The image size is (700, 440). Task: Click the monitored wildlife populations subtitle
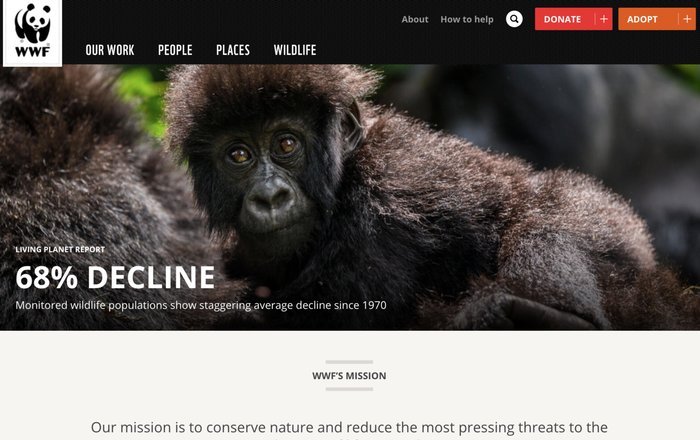201,305
